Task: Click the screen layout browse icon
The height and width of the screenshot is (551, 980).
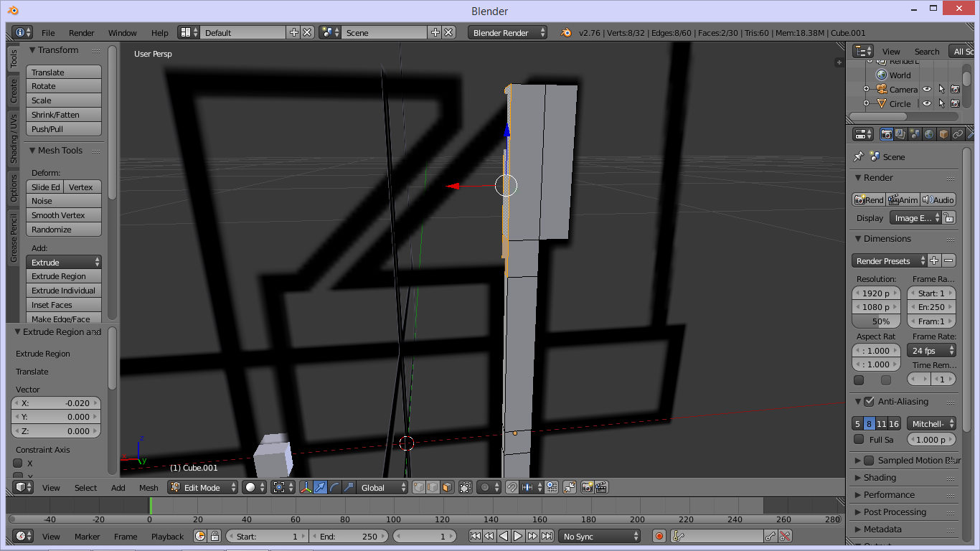Action: pos(189,32)
